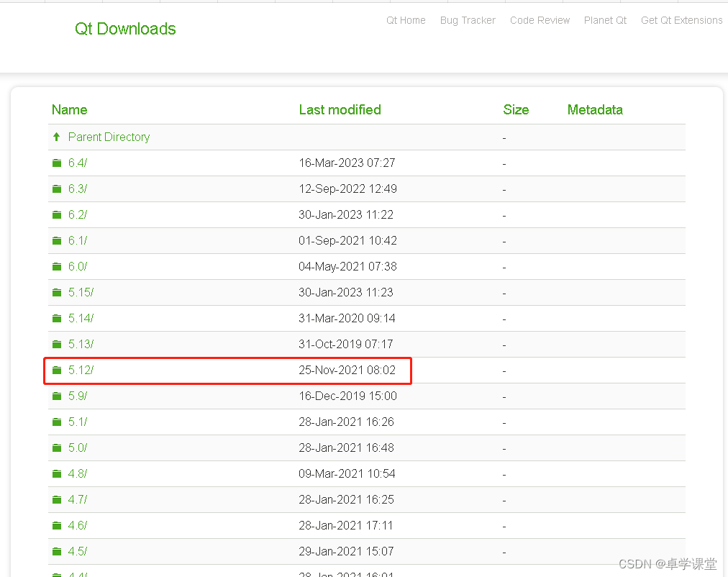Open the 5.13/ directory link

pos(81,345)
